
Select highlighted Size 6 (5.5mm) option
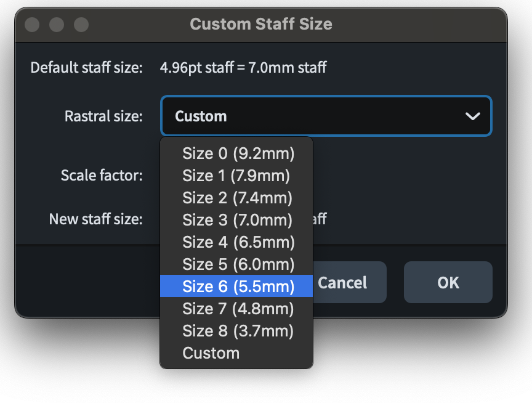tap(238, 287)
